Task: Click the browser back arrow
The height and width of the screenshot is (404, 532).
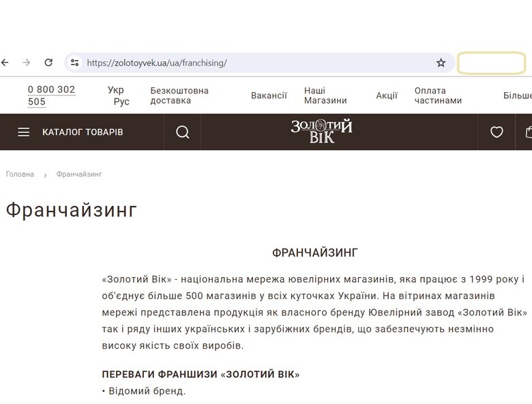Action: 5,63
